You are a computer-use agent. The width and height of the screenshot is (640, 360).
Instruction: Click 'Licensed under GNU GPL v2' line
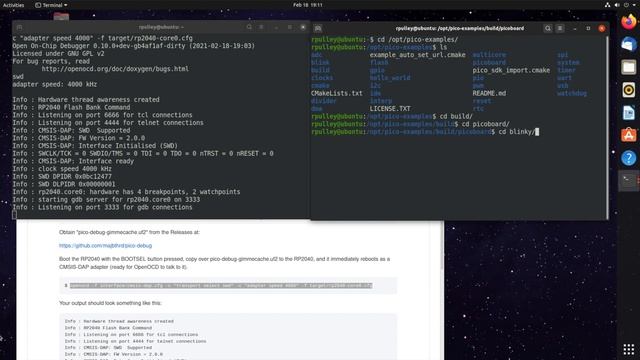click(58, 53)
